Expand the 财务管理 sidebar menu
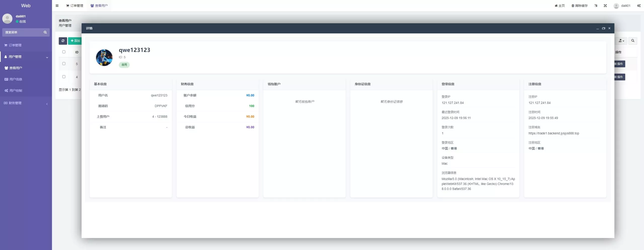Image resolution: width=644 pixels, height=250 pixels. coord(26,103)
